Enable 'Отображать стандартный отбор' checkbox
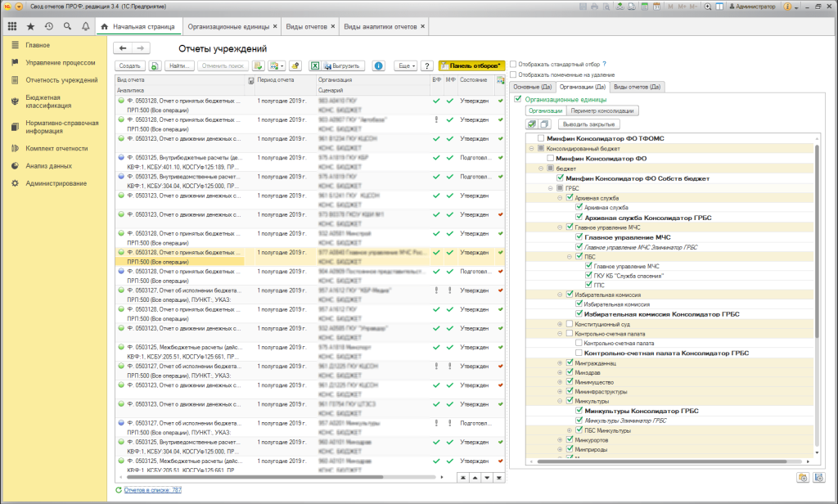This screenshot has height=504, width=838. [x=513, y=63]
